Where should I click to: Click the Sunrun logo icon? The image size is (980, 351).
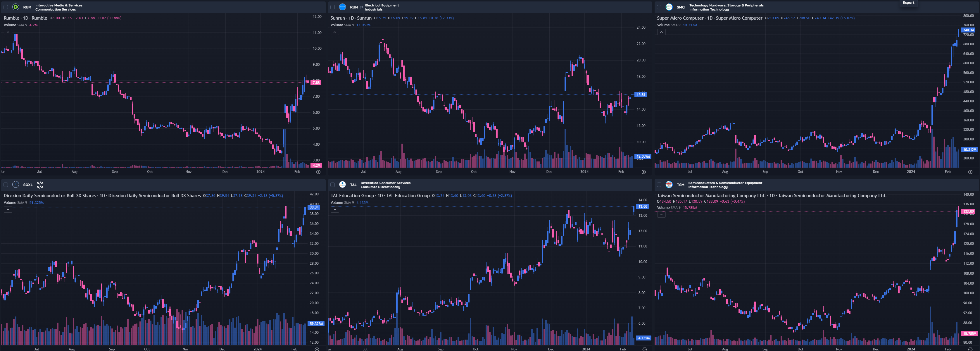pyautogui.click(x=342, y=7)
